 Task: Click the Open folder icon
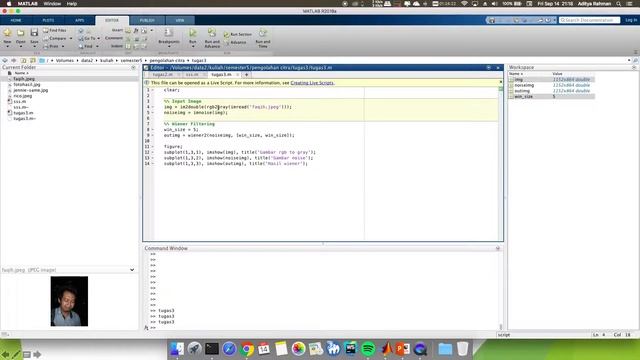coord(21,32)
